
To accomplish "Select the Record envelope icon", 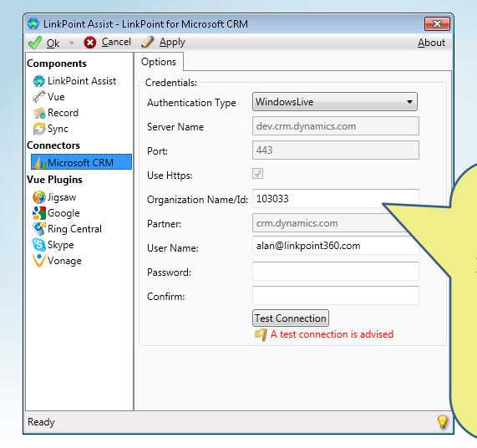I will click(39, 113).
